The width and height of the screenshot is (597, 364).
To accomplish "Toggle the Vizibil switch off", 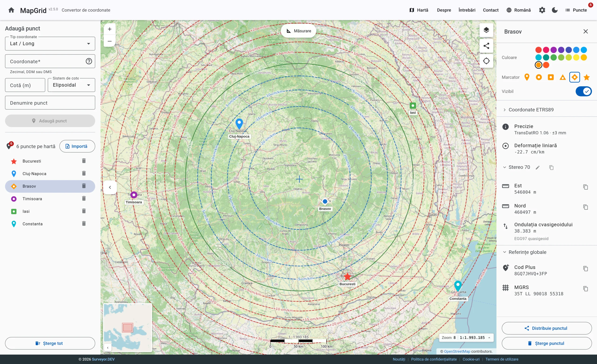I will (x=583, y=91).
